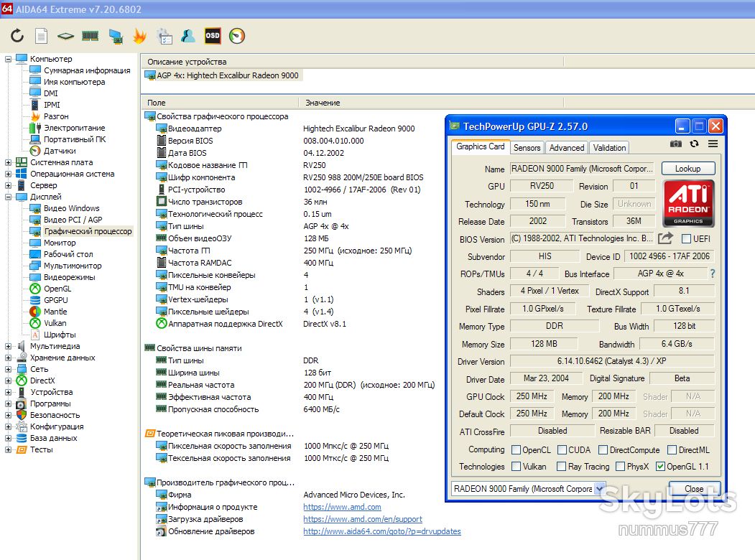Open the GPU-Z hamburger menu
The width and height of the screenshot is (755, 560).
point(713,144)
